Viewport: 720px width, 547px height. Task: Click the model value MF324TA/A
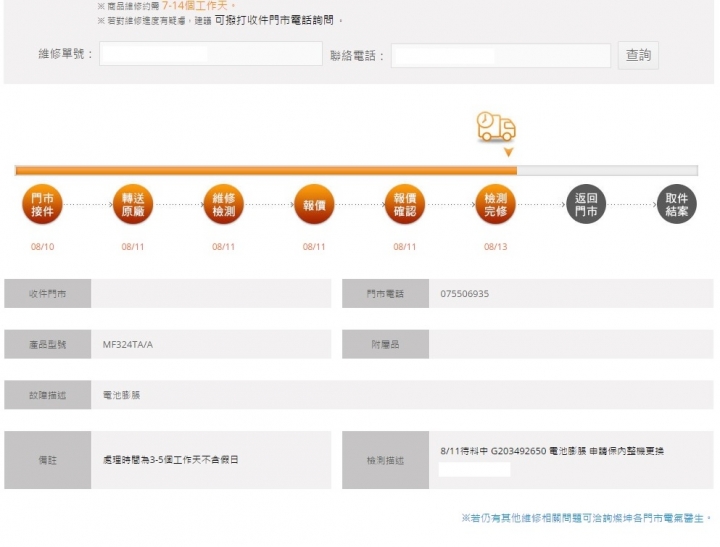(x=128, y=344)
